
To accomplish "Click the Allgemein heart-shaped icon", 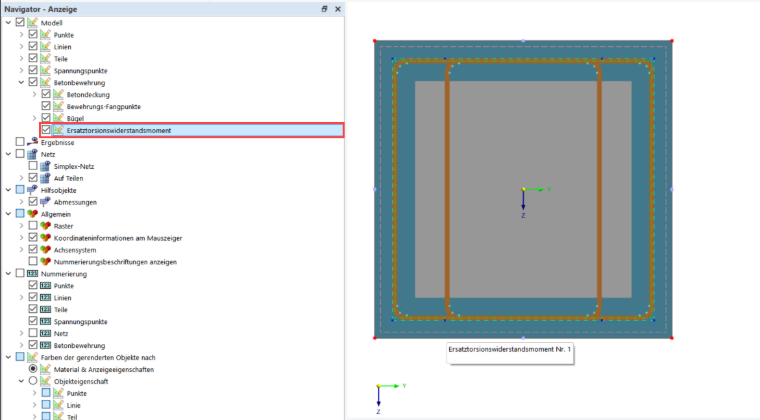I will point(32,214).
